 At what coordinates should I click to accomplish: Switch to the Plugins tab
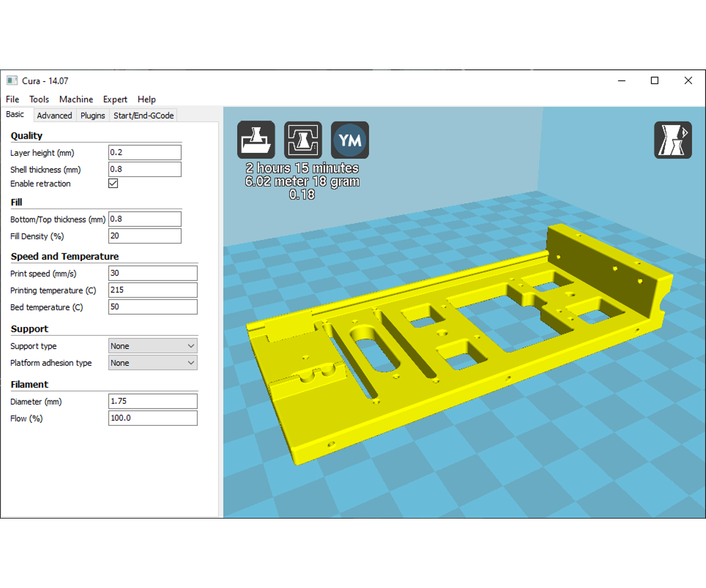point(92,115)
